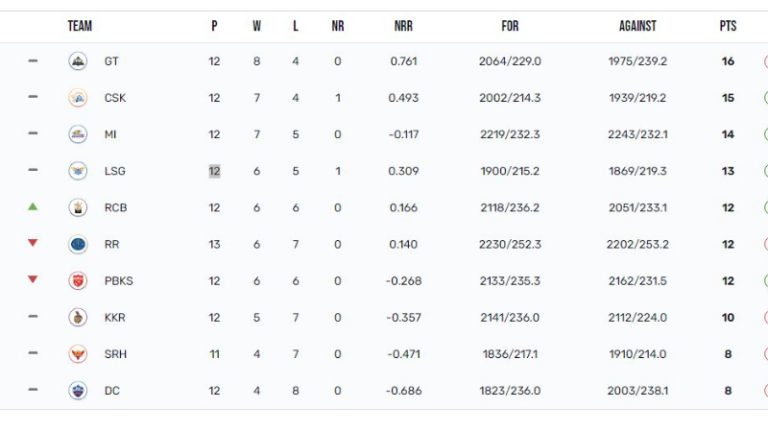Click the RCB team crest icon
This screenshot has height=432, width=768.
click(x=78, y=208)
